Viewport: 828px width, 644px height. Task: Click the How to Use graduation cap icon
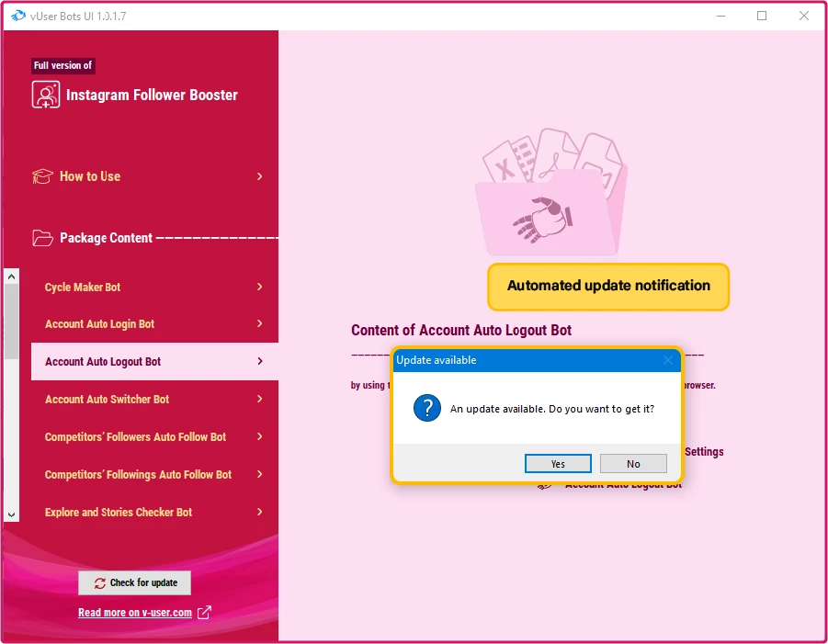pos(43,176)
